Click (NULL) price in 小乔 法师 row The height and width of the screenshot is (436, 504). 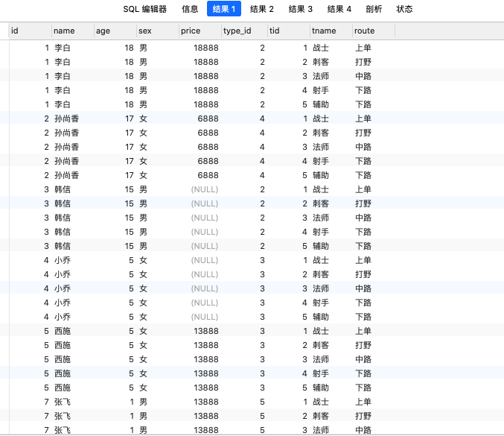click(205, 288)
